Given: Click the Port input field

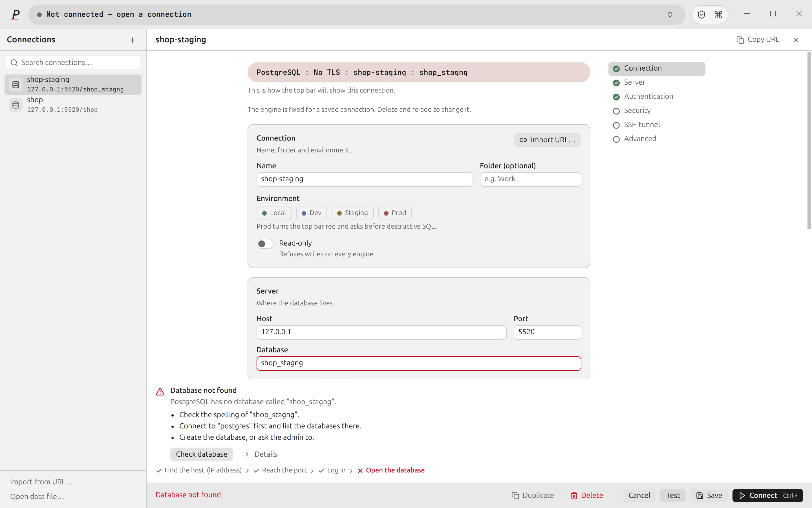Looking at the screenshot, I should click(547, 332).
